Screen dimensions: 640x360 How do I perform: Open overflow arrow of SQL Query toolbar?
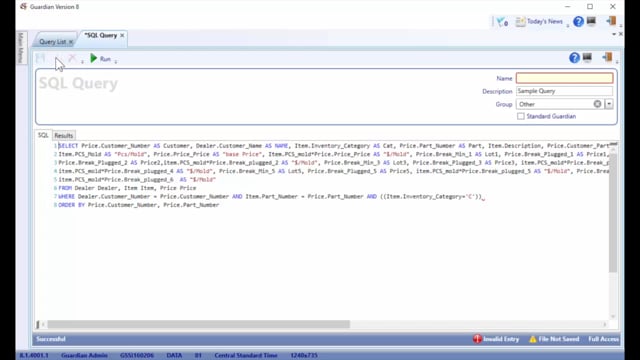click(617, 62)
